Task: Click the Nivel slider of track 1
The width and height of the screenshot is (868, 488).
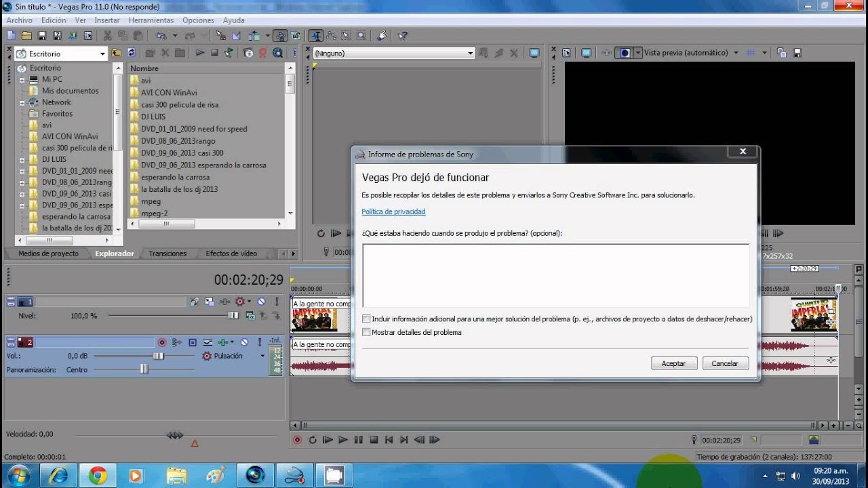Action: tap(233, 315)
